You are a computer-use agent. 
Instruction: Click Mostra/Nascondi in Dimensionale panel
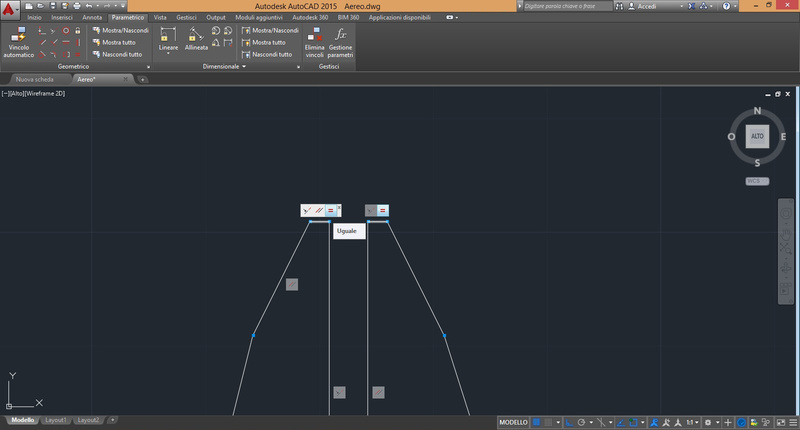[270, 31]
